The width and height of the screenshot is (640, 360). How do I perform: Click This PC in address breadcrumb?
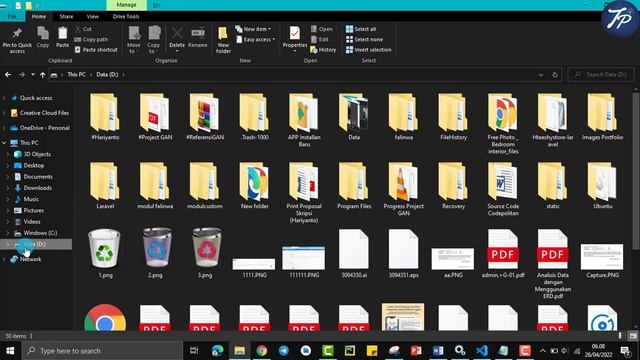(x=76, y=75)
